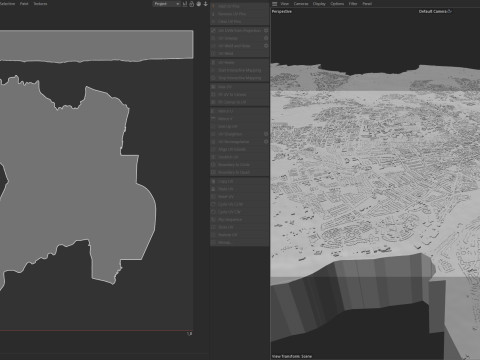The width and height of the screenshot is (480, 360).
Task: Click the Fit Canvas to UV icon
Action: pos(214,102)
